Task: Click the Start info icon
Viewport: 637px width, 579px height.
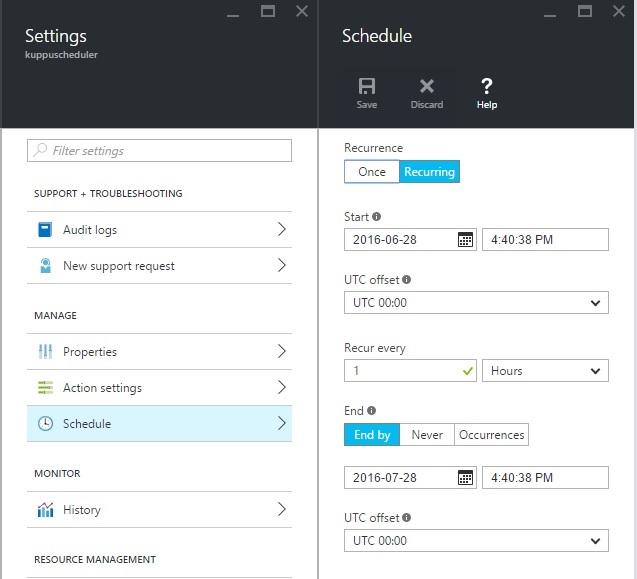Action: (377, 217)
